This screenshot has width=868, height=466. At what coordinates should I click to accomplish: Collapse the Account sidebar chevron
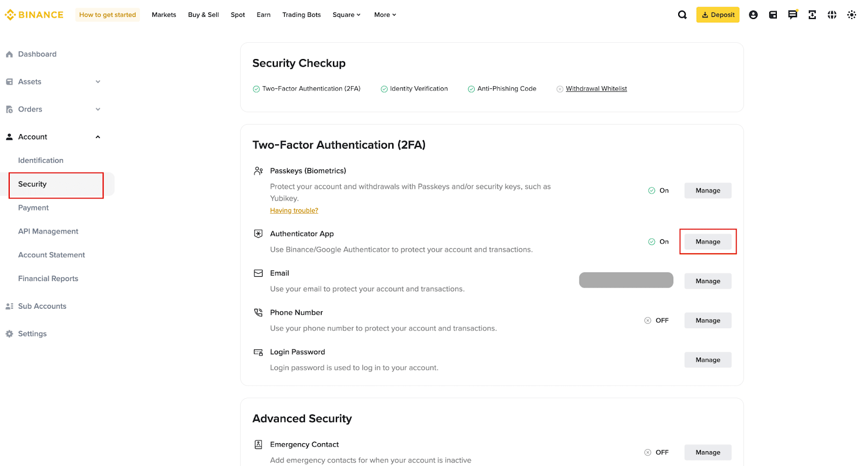click(x=98, y=137)
